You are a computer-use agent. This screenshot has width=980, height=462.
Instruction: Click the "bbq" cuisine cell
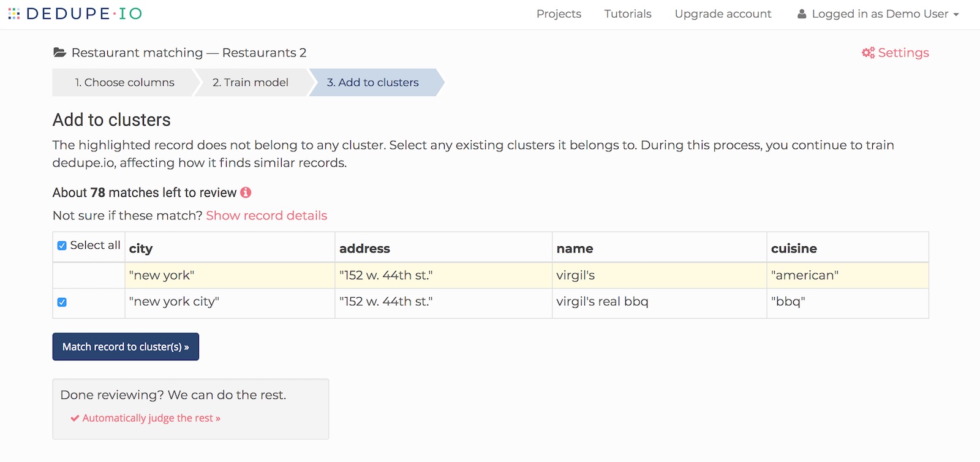click(x=848, y=302)
